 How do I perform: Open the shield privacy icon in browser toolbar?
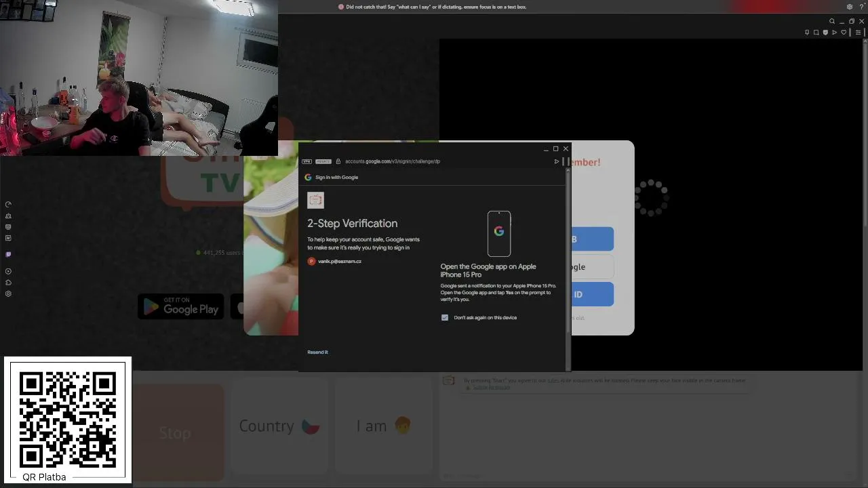click(825, 33)
